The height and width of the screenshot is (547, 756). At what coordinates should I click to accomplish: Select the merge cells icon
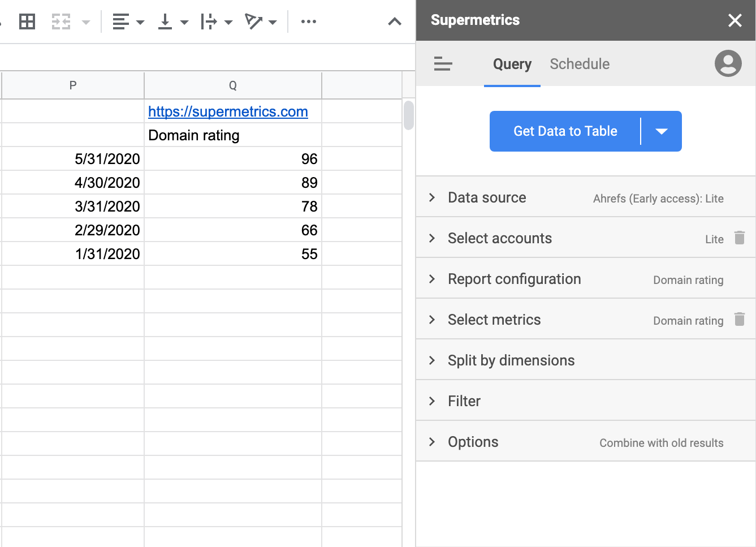point(61,22)
